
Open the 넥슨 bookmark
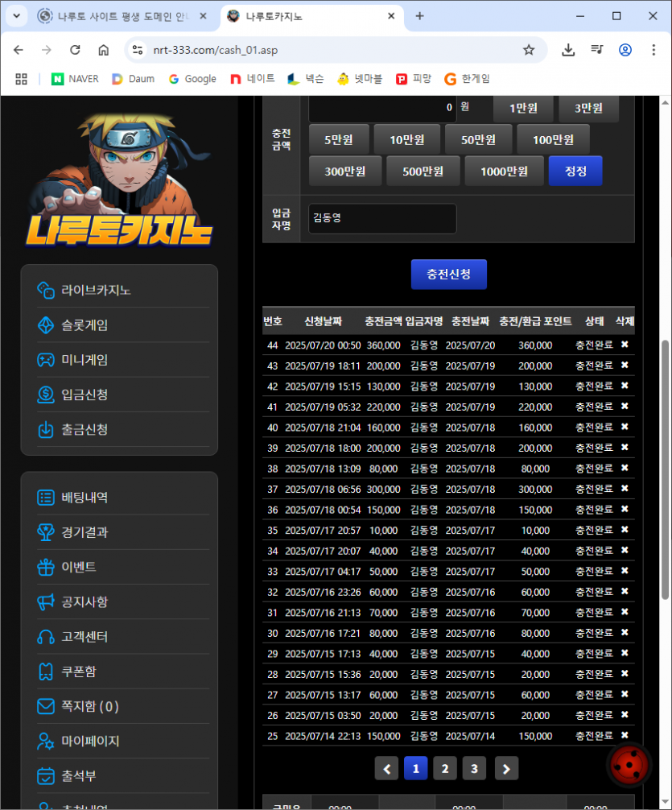click(x=306, y=79)
